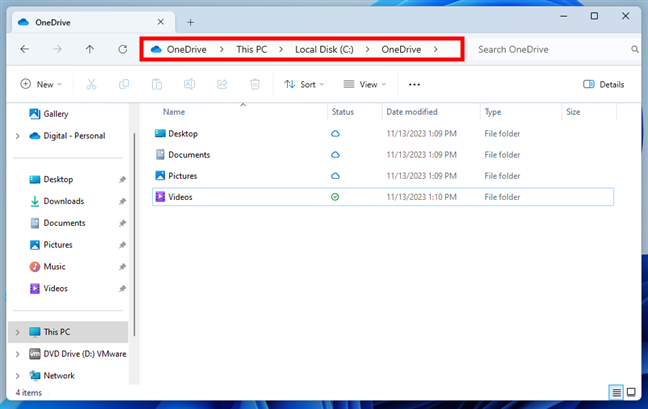The image size is (648, 409).
Task: Open the New dropdown menu
Action: point(41,84)
